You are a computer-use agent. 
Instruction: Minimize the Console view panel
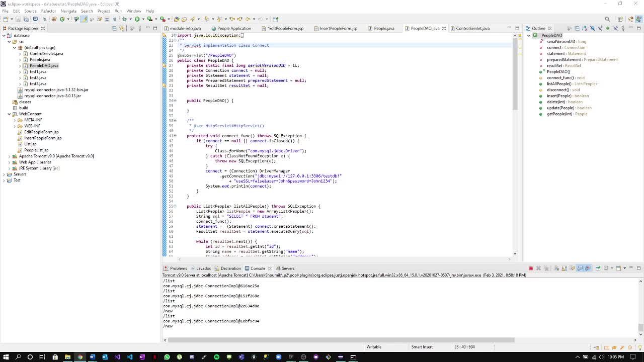click(x=631, y=268)
